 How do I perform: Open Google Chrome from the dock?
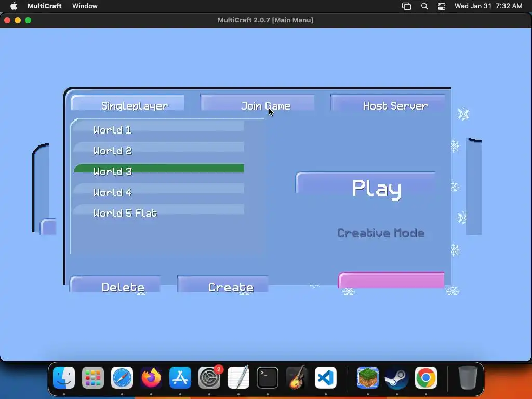pos(426,378)
